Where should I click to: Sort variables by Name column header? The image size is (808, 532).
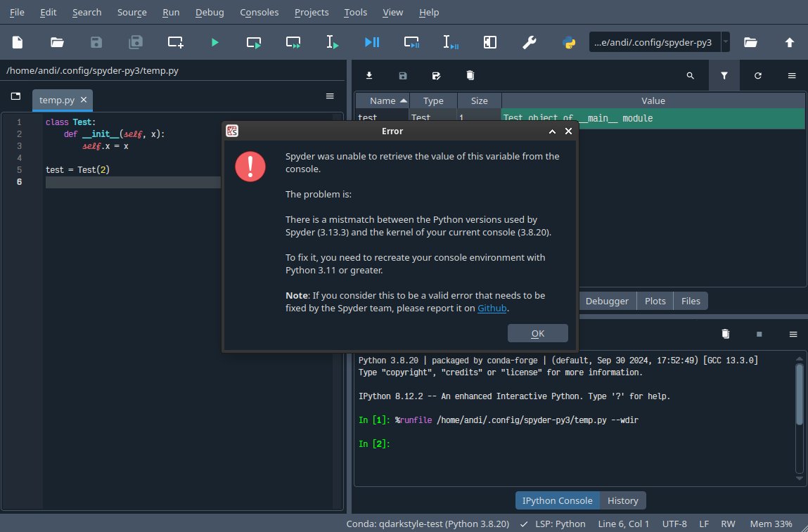(383, 100)
